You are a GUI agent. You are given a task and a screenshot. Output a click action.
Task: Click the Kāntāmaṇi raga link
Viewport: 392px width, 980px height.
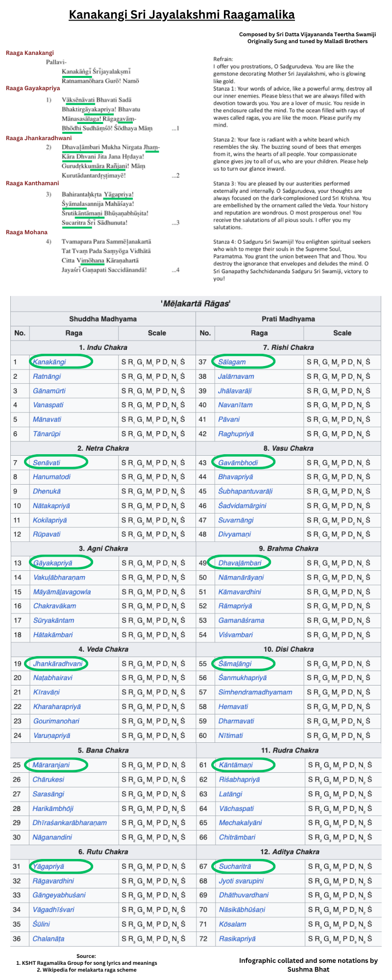(x=236, y=765)
